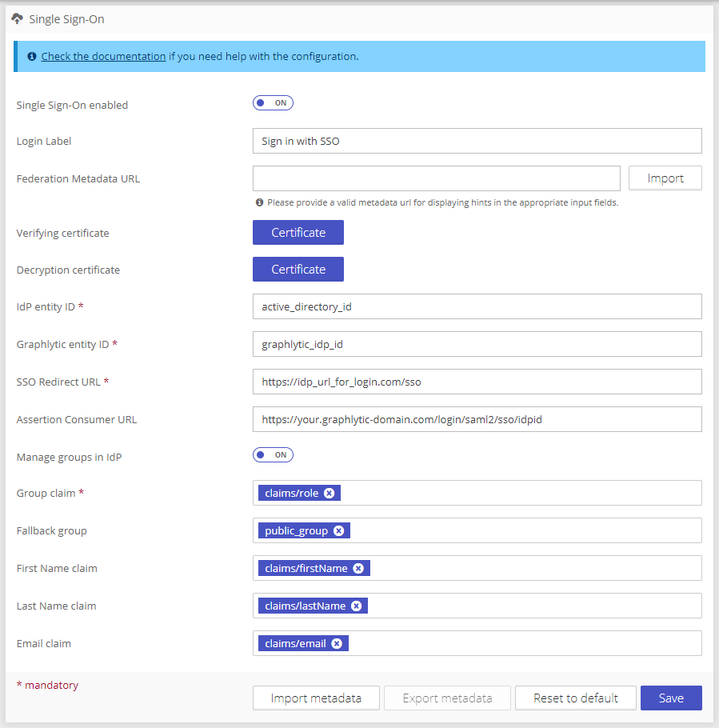719x728 pixels.
Task: Focus the Federation Metadata URL field
Action: click(x=436, y=178)
